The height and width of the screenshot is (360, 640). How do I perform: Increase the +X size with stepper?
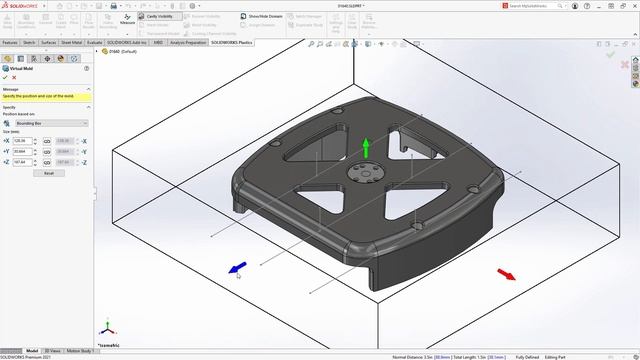pos(35,139)
